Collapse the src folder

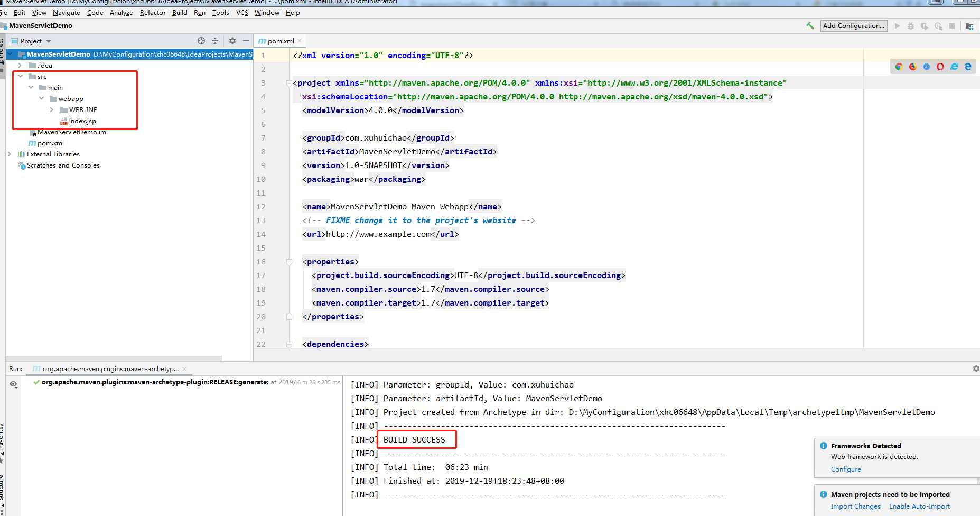pos(20,76)
